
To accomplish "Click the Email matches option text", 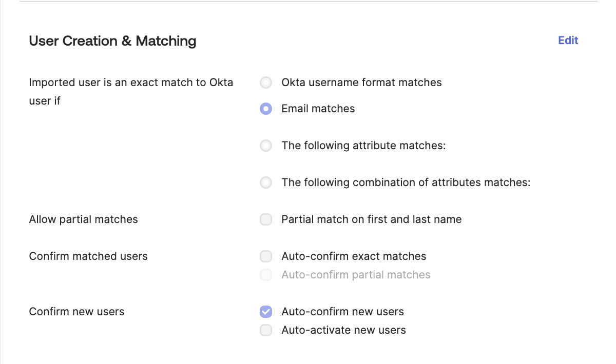I will tap(318, 109).
